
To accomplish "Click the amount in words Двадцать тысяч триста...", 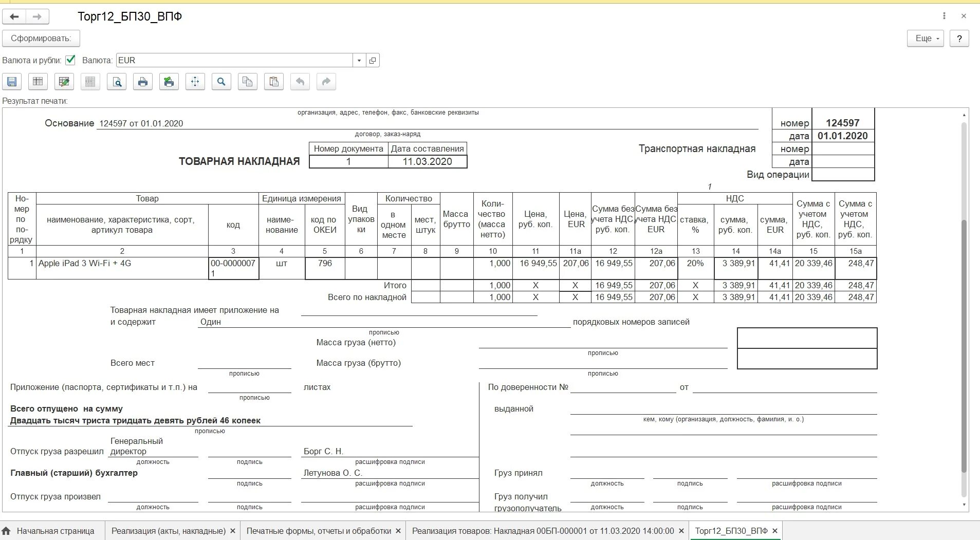I will click(135, 420).
